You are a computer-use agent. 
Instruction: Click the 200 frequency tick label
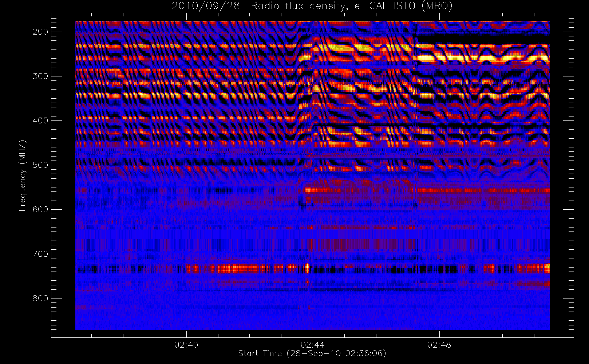40,32
